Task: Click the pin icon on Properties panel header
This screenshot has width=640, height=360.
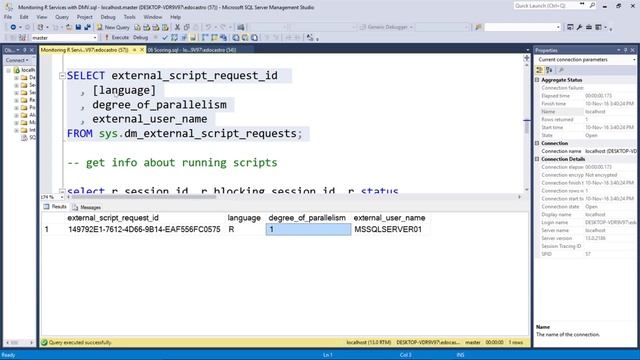Action: point(625,50)
